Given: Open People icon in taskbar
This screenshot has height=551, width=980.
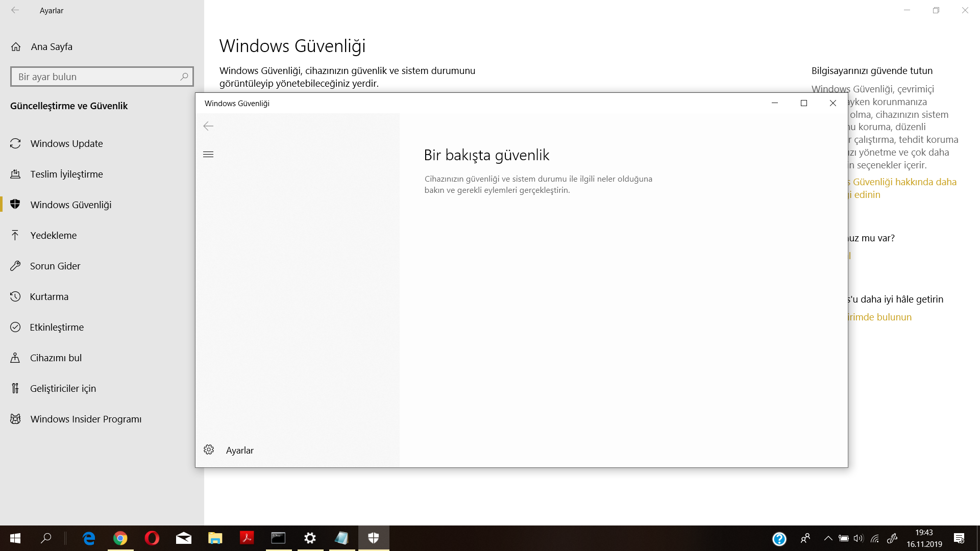Looking at the screenshot, I should point(805,538).
